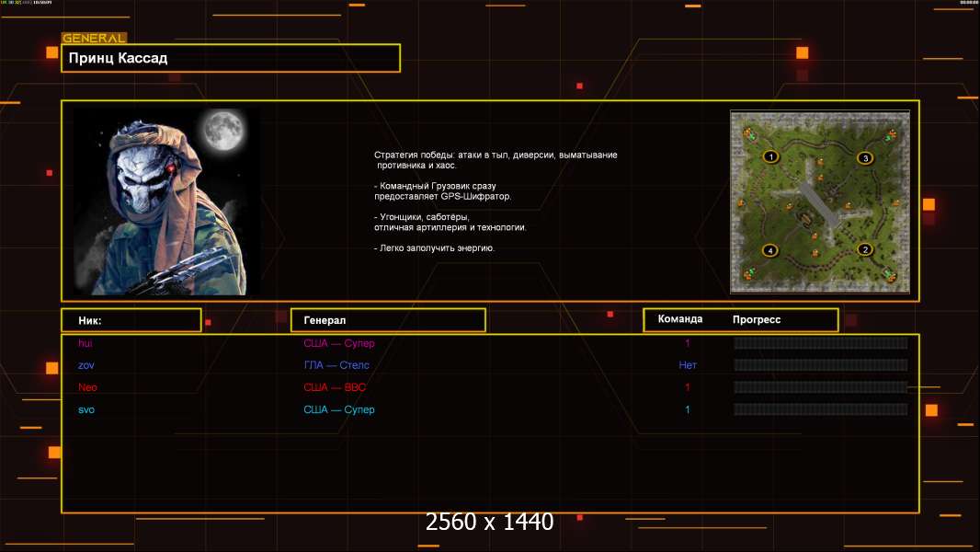Viewport: 980px width, 552px height.
Task: Select player Neo in the list
Action: tap(87, 387)
